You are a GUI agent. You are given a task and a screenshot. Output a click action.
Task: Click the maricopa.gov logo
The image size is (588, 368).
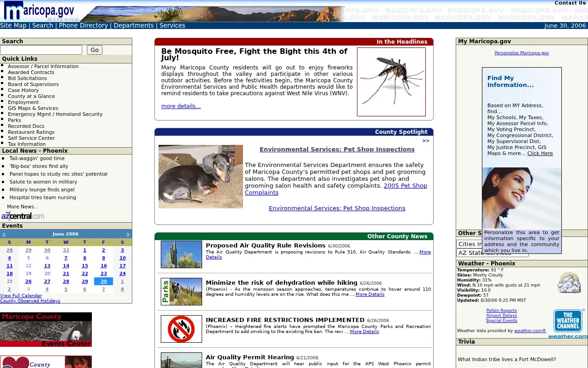(x=39, y=11)
